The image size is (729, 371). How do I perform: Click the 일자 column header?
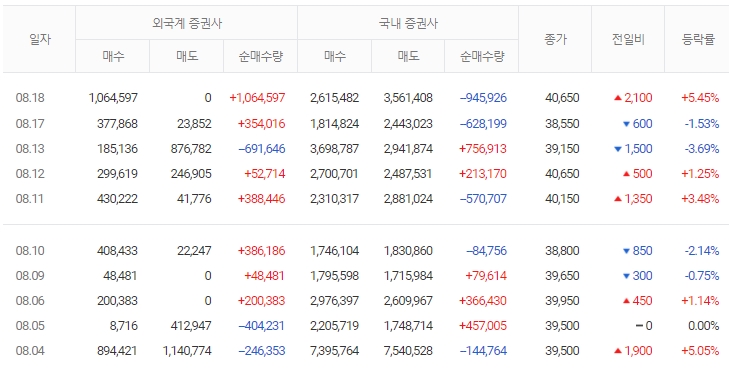(x=39, y=40)
